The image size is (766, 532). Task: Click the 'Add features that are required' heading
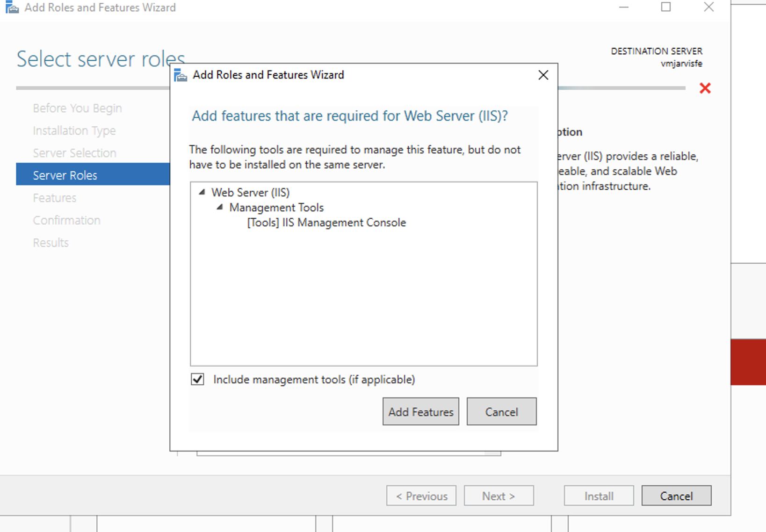350,115
